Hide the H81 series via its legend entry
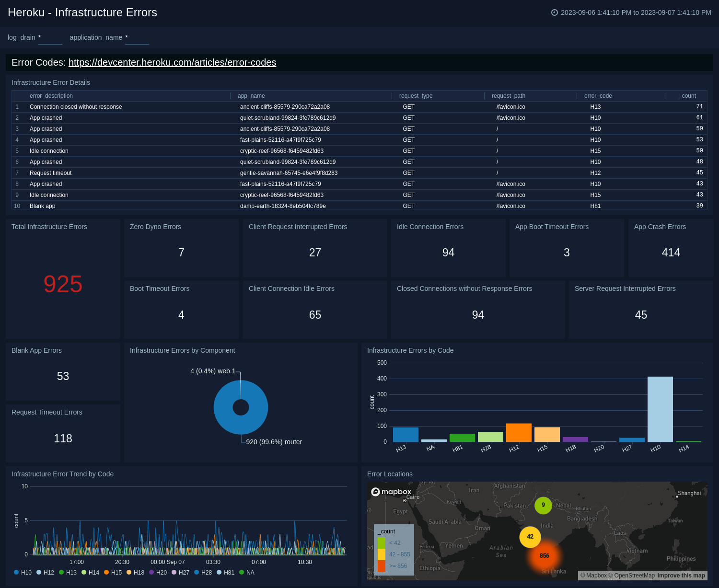719x588 pixels. click(228, 573)
